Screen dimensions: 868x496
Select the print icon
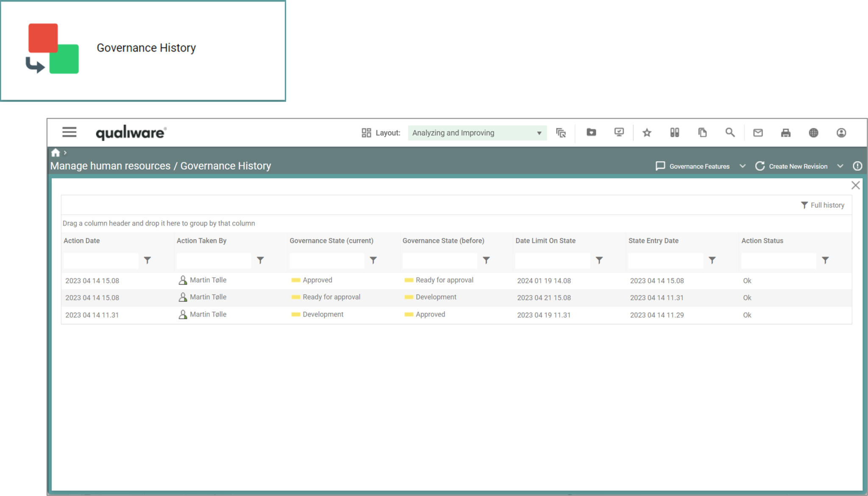(785, 133)
